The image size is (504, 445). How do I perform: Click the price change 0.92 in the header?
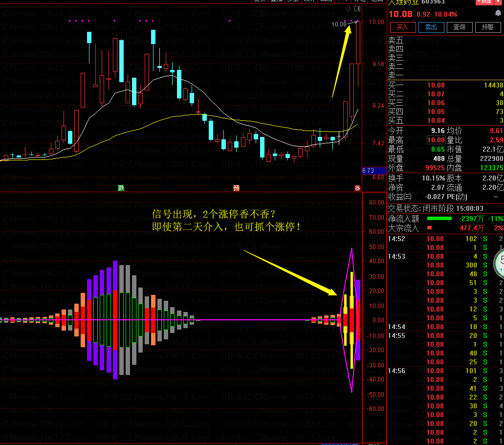click(x=423, y=15)
